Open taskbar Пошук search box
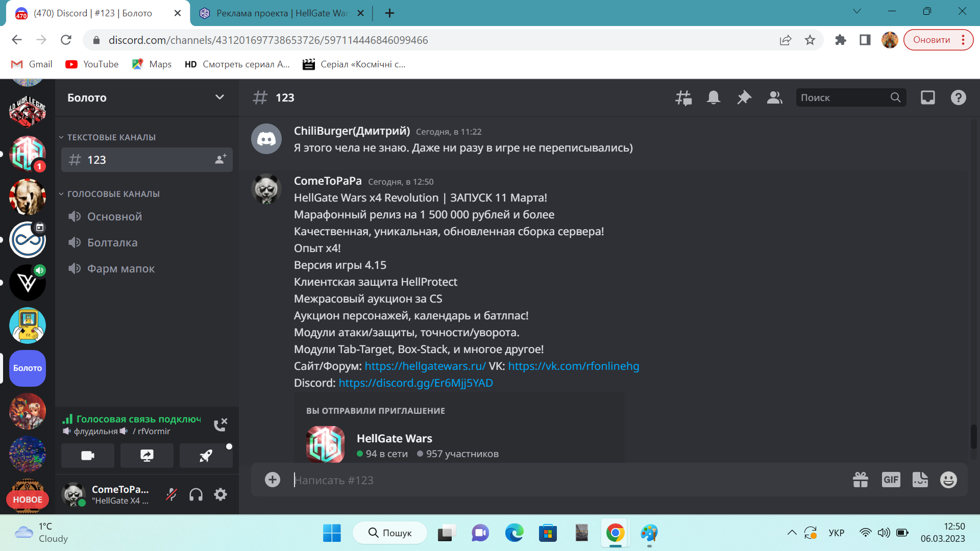 point(390,533)
